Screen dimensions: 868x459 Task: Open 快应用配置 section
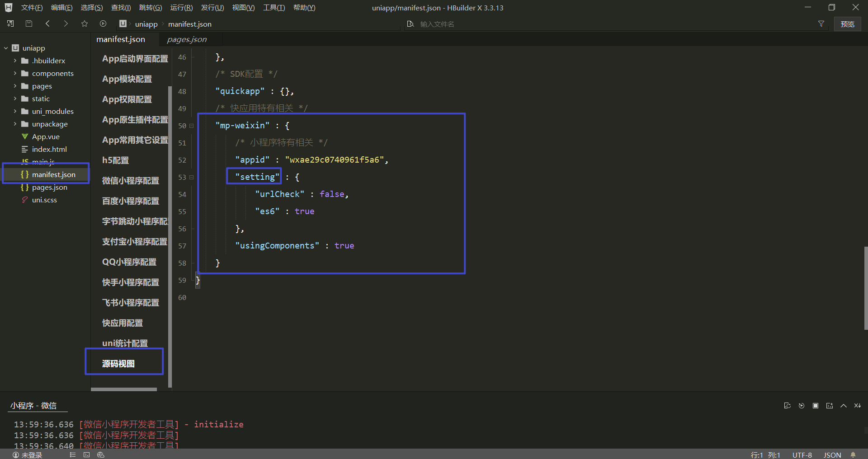point(122,323)
